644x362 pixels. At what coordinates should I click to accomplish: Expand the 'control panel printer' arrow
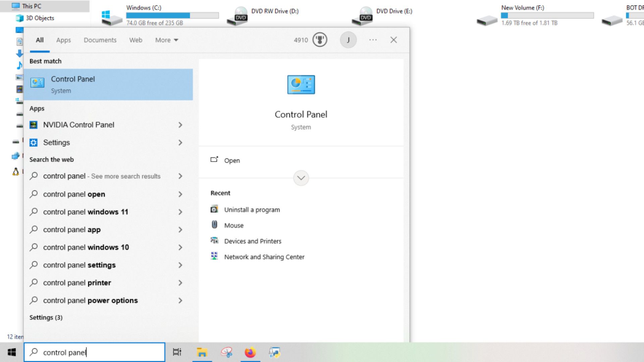click(x=180, y=283)
